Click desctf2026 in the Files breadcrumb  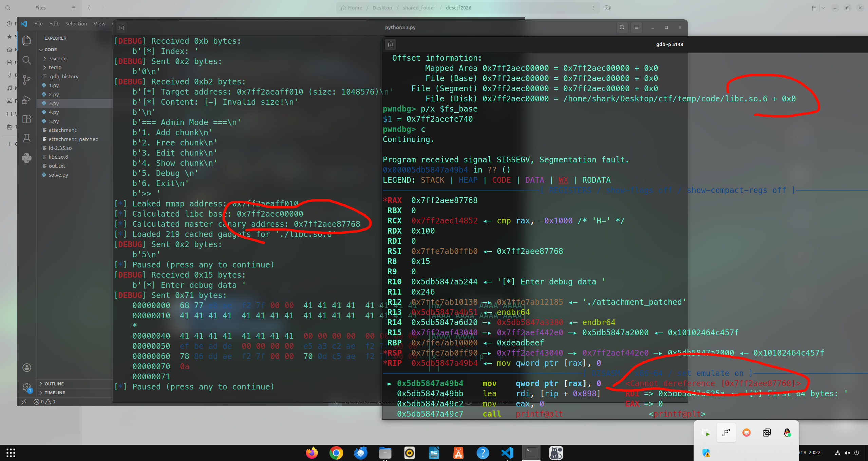(458, 8)
